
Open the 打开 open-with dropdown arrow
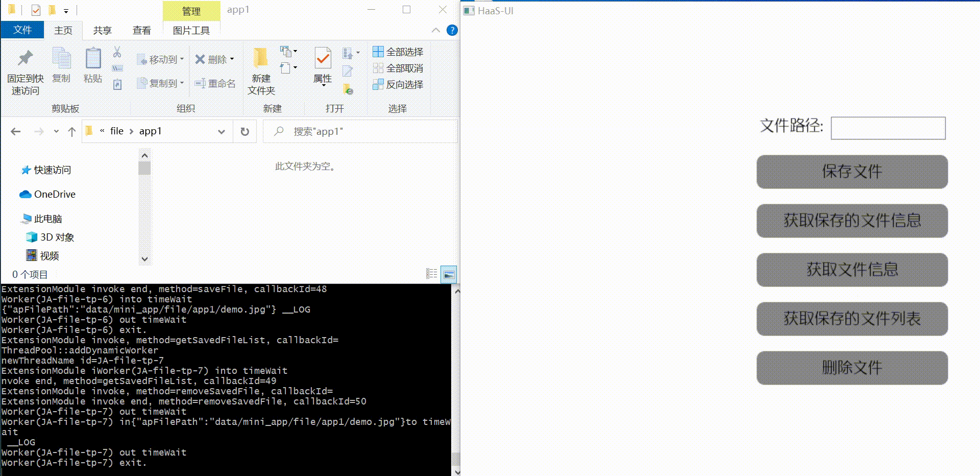pyautogui.click(x=358, y=52)
